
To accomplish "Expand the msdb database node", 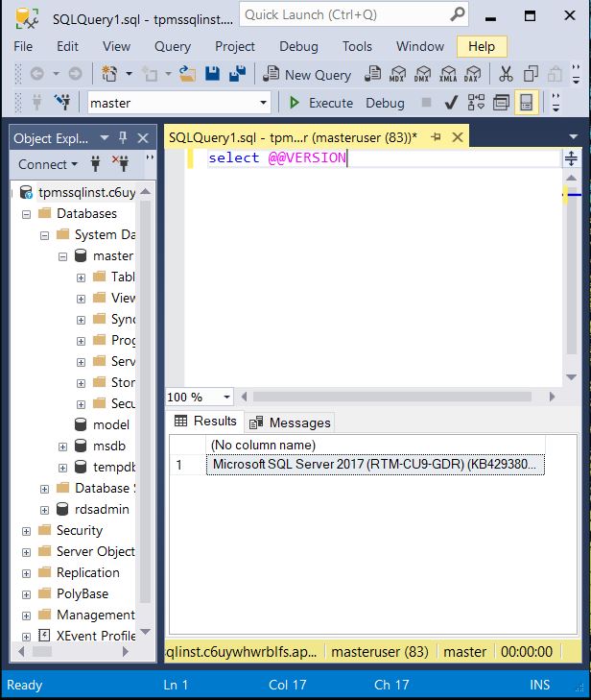I will coord(63,447).
